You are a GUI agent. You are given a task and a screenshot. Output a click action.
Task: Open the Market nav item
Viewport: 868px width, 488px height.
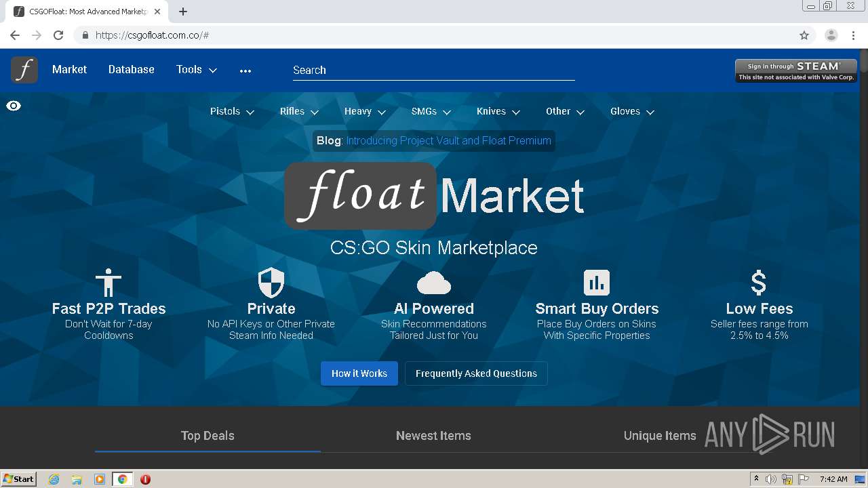click(69, 70)
